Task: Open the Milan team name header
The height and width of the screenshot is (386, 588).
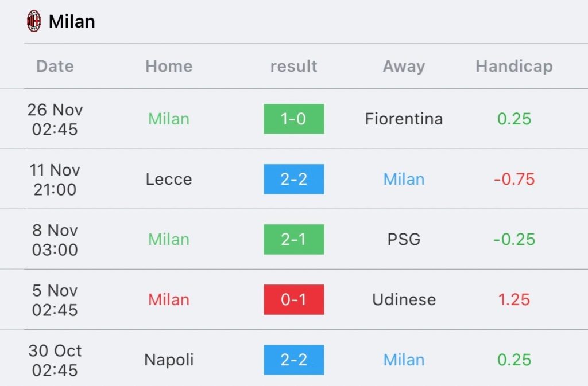Action: tap(72, 21)
